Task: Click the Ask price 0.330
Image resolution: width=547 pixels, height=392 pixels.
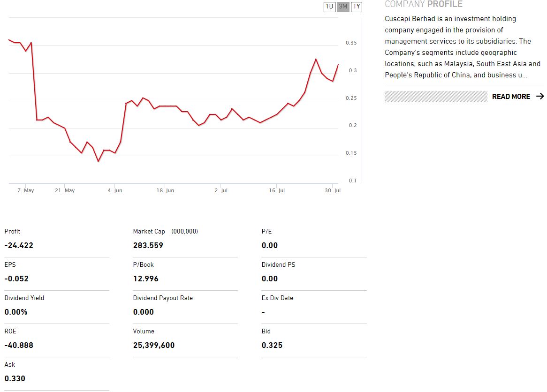Action: 15,378
